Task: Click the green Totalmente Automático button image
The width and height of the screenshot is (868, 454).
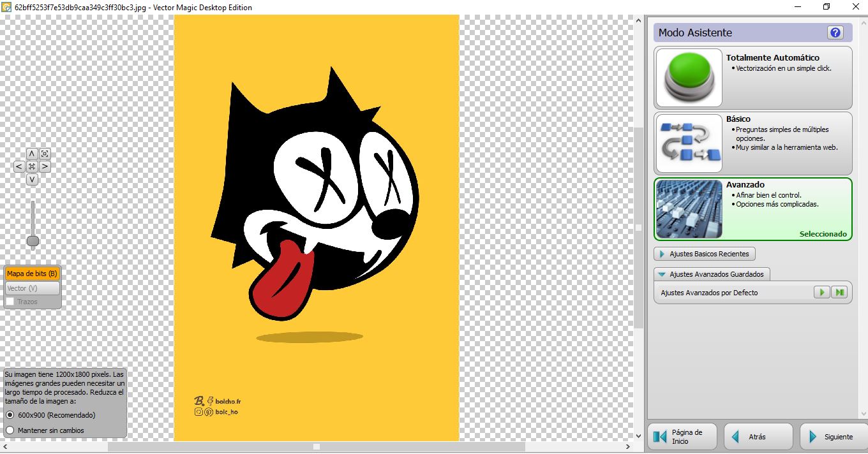Action: click(689, 78)
